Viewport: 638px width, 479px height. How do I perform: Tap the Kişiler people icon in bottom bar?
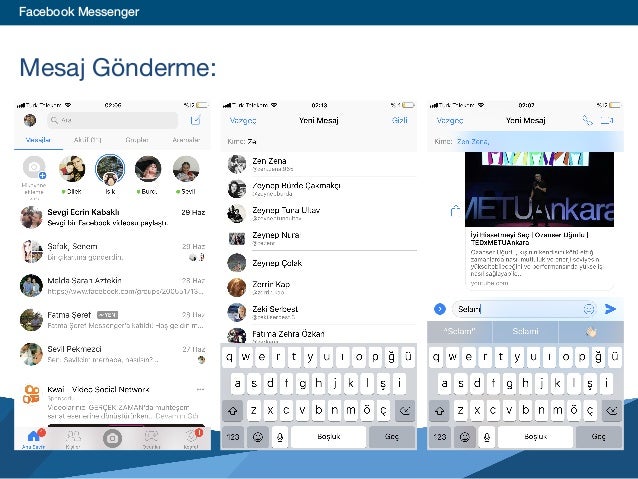(x=73, y=439)
